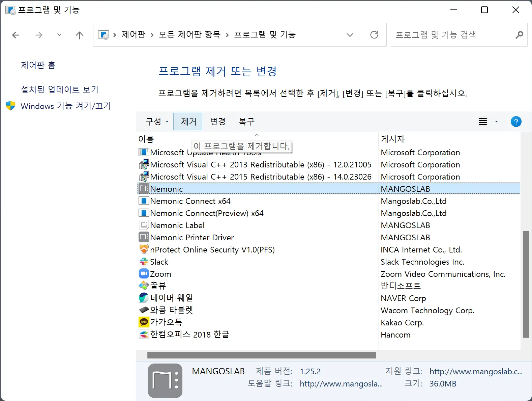
Task: Click the chevron before 제어판 in the breadcrumb
Action: 115,35
